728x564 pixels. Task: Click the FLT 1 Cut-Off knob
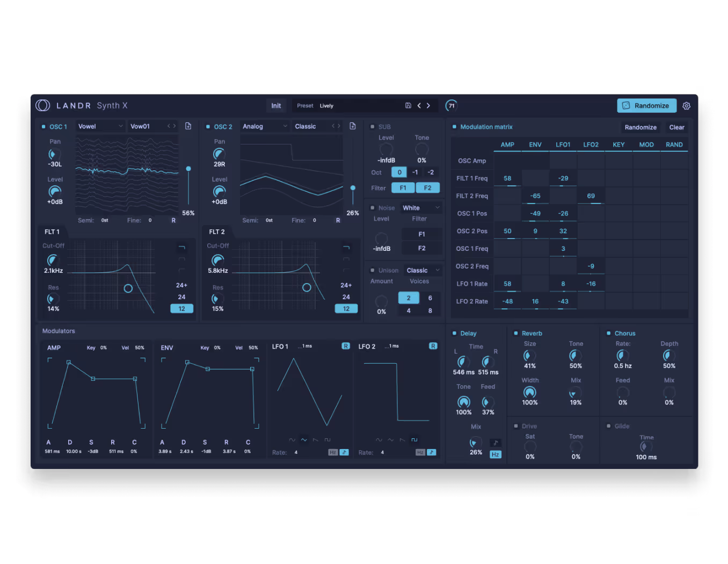(53, 260)
